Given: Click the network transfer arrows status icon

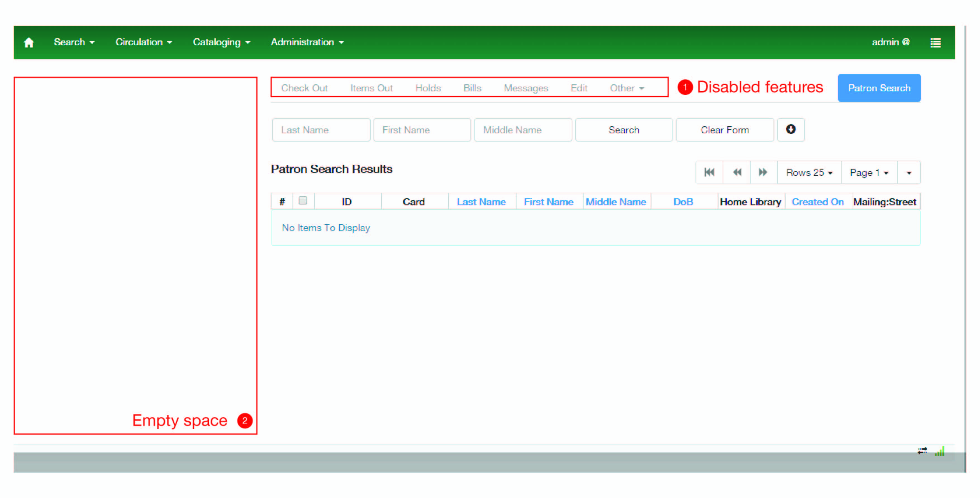Looking at the screenshot, I should 922,451.
